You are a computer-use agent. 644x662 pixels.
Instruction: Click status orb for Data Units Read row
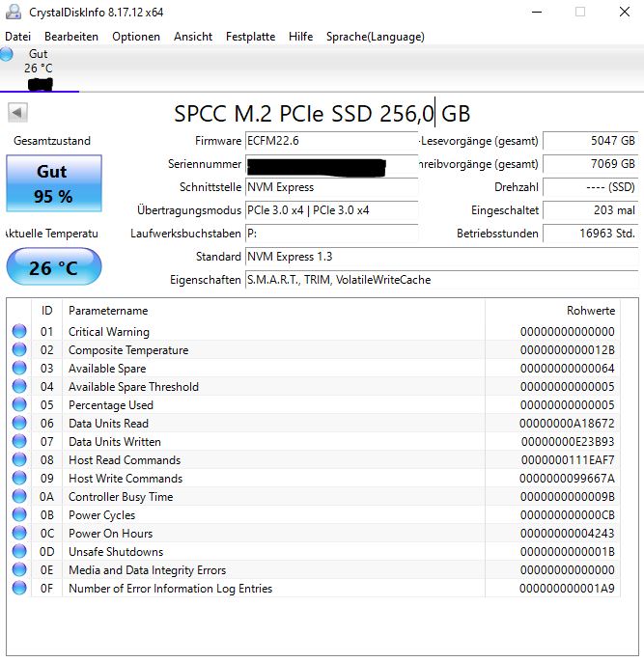[x=19, y=423]
